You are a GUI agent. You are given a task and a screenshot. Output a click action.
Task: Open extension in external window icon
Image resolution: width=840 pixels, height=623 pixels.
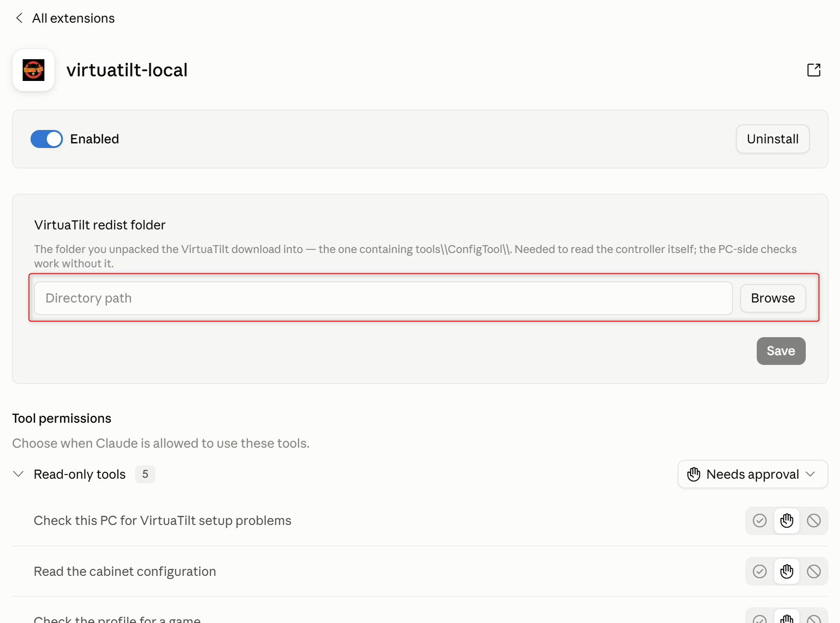[814, 70]
